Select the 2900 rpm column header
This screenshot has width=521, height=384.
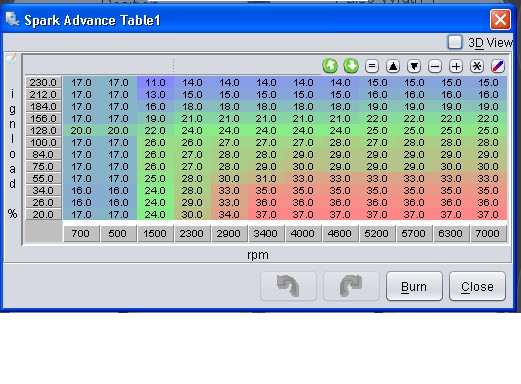click(x=229, y=233)
